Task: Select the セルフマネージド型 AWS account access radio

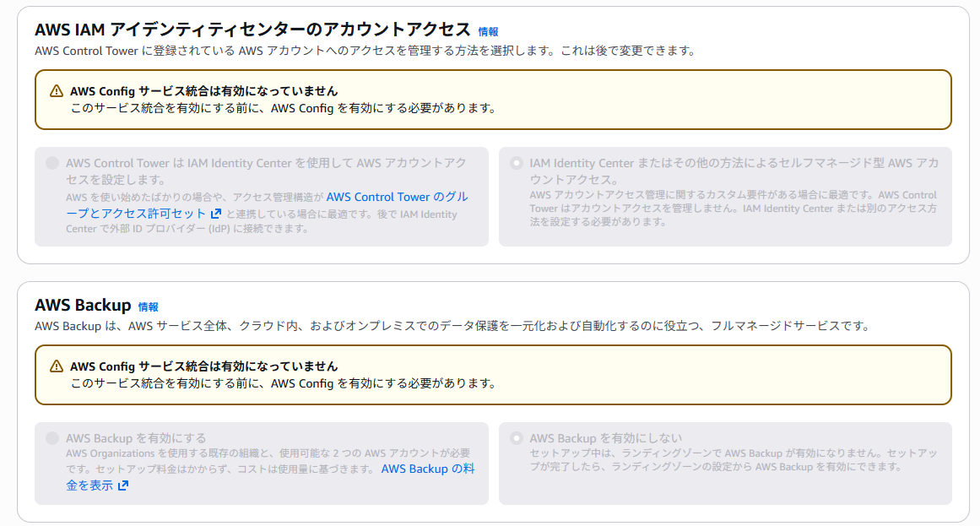Action: [x=517, y=163]
